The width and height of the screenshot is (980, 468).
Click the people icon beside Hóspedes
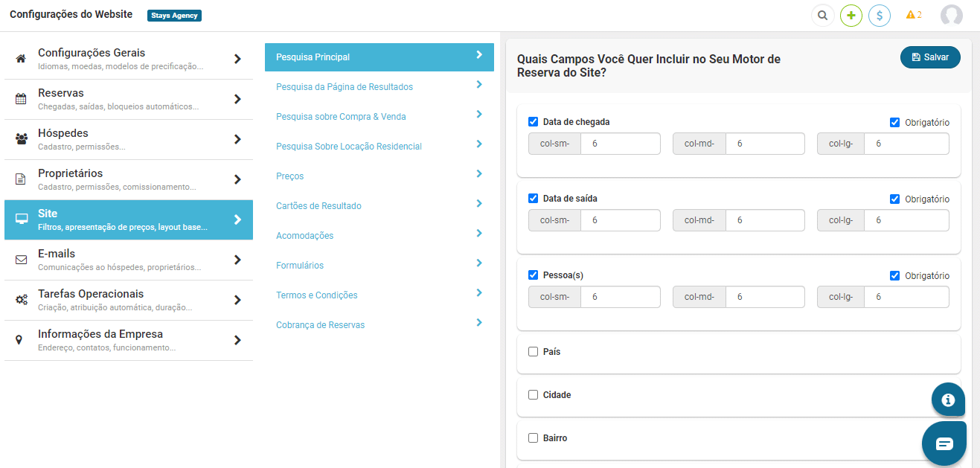[x=21, y=139]
